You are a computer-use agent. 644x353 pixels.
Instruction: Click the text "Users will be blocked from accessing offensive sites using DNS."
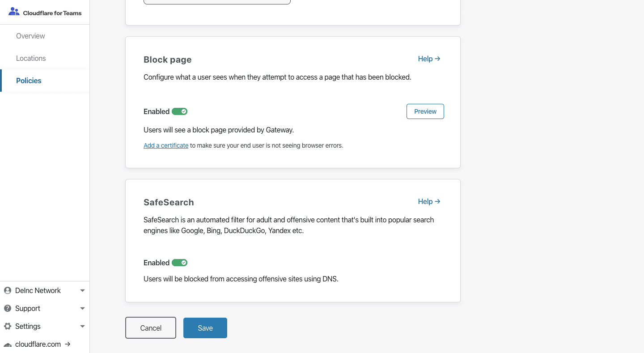pos(241,279)
